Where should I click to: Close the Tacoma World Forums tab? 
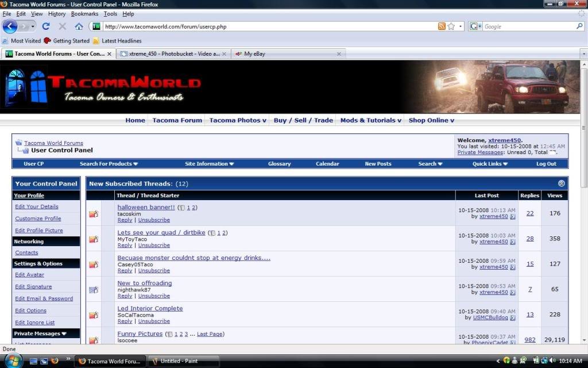tap(109, 54)
